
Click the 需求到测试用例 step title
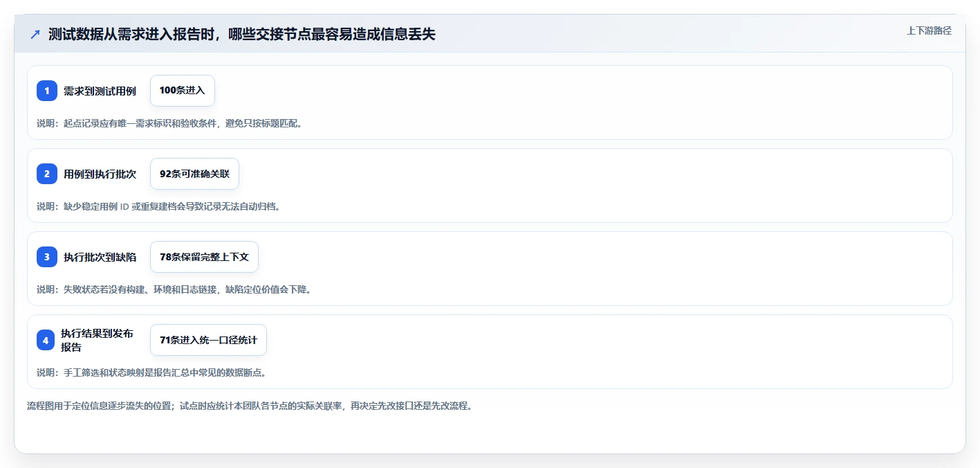pos(100,91)
